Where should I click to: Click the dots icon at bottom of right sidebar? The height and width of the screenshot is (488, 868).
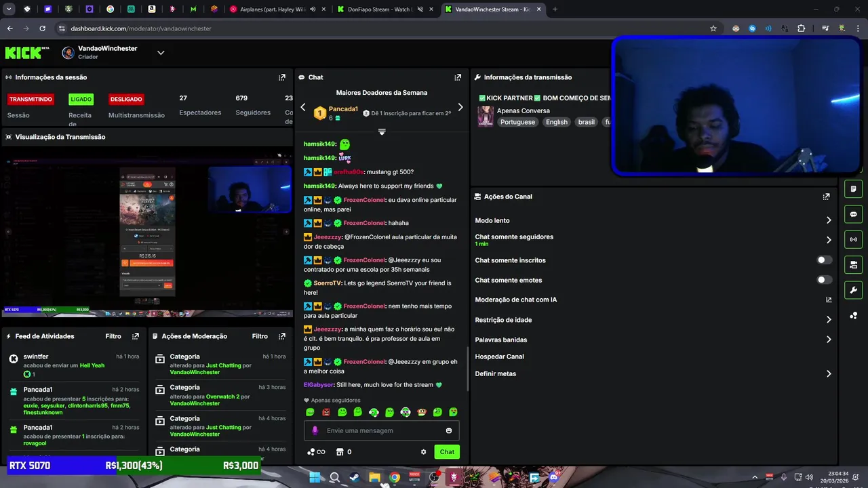(853, 316)
